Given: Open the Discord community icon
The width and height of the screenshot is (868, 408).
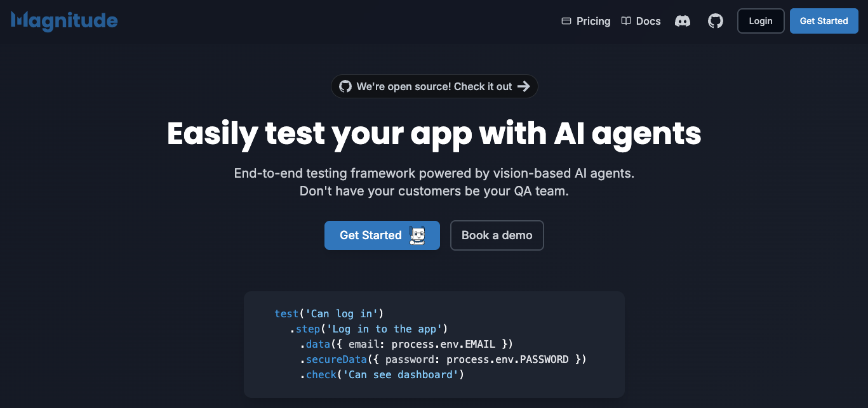Looking at the screenshot, I should coord(683,21).
